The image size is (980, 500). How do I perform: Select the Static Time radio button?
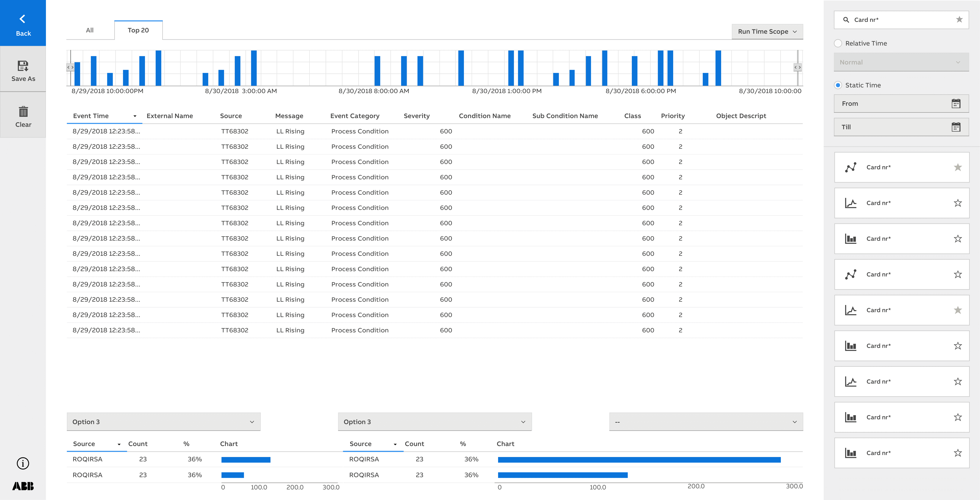click(x=838, y=85)
